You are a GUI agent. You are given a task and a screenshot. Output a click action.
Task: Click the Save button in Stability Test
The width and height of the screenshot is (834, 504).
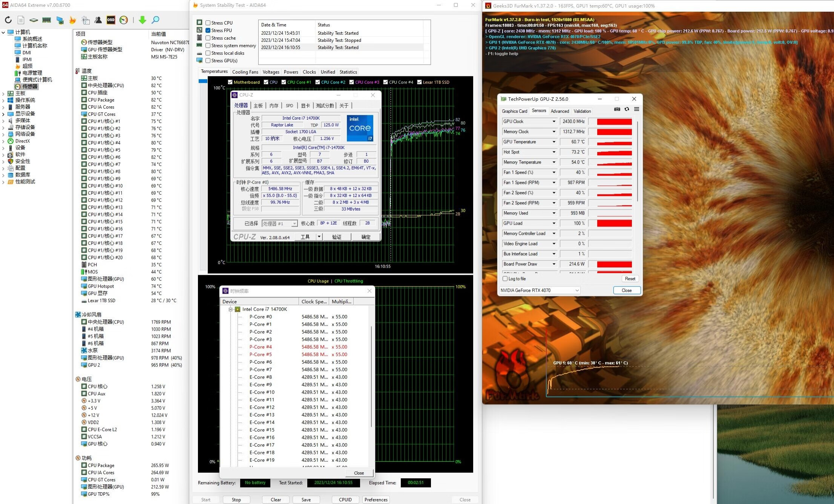pyautogui.click(x=306, y=499)
